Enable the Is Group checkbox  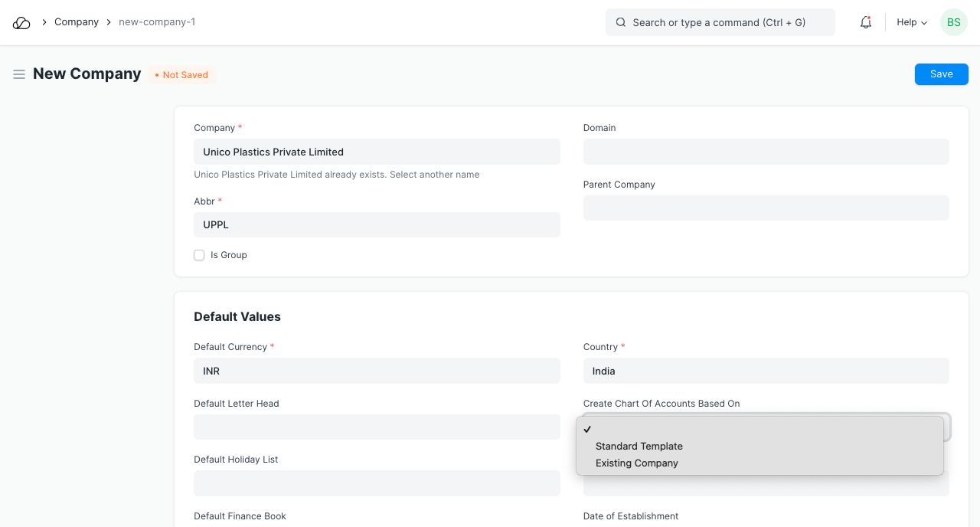click(x=199, y=255)
